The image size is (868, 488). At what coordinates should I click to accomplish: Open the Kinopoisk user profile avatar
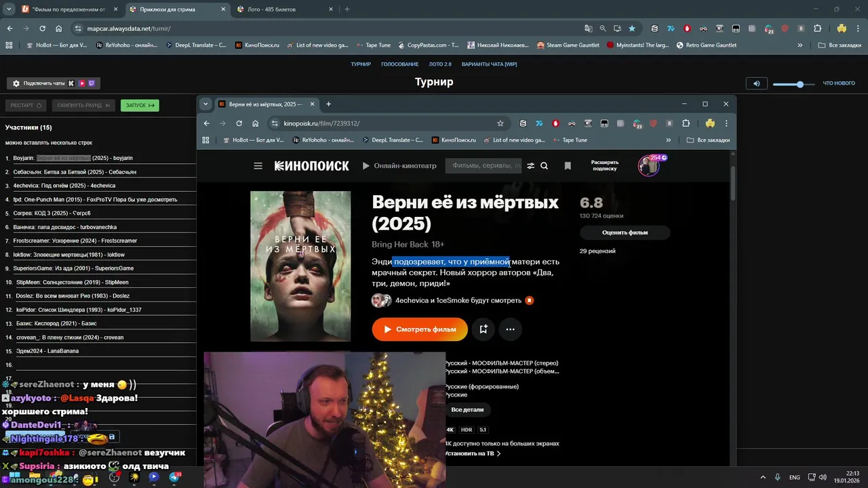pyautogui.click(x=648, y=166)
